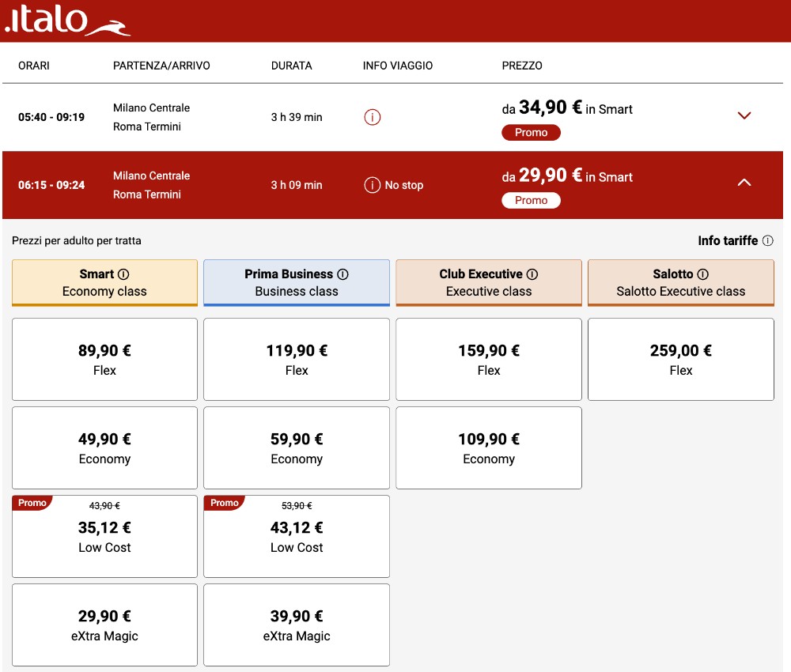Select Prima Business eXtra Magic 39,90 €
The width and height of the screenshot is (791, 672).
(297, 625)
